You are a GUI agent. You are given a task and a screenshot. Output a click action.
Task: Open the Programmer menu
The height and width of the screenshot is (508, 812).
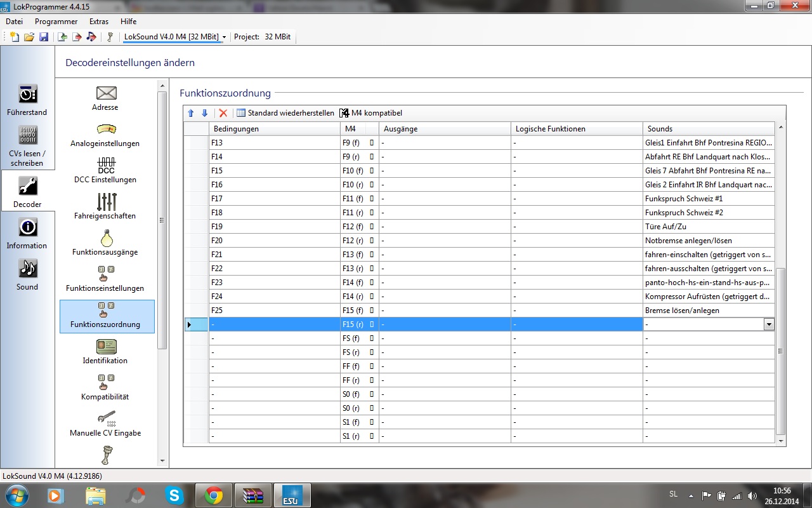click(56, 22)
